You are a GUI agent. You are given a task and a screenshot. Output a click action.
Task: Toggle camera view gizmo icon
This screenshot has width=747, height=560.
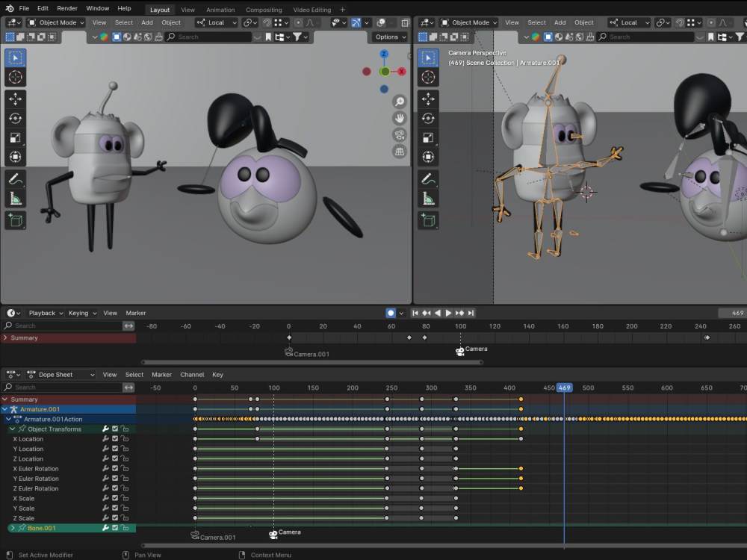point(399,134)
